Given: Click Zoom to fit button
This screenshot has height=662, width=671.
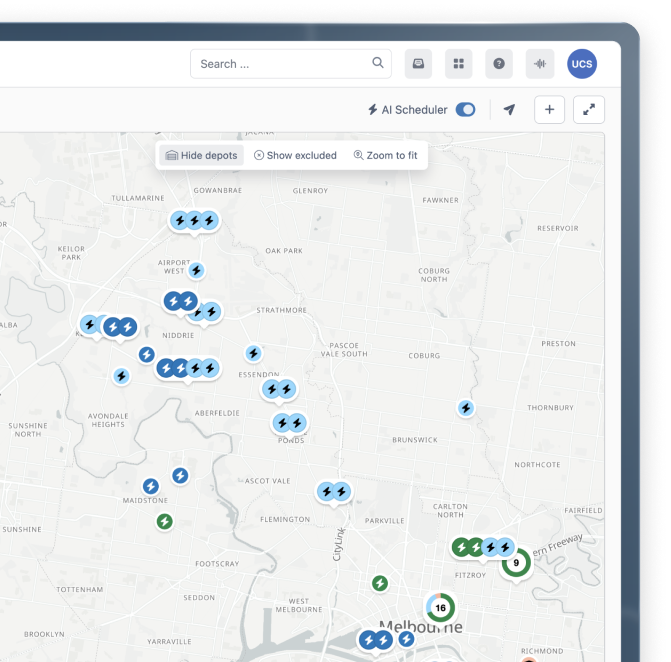Looking at the screenshot, I should point(386,155).
